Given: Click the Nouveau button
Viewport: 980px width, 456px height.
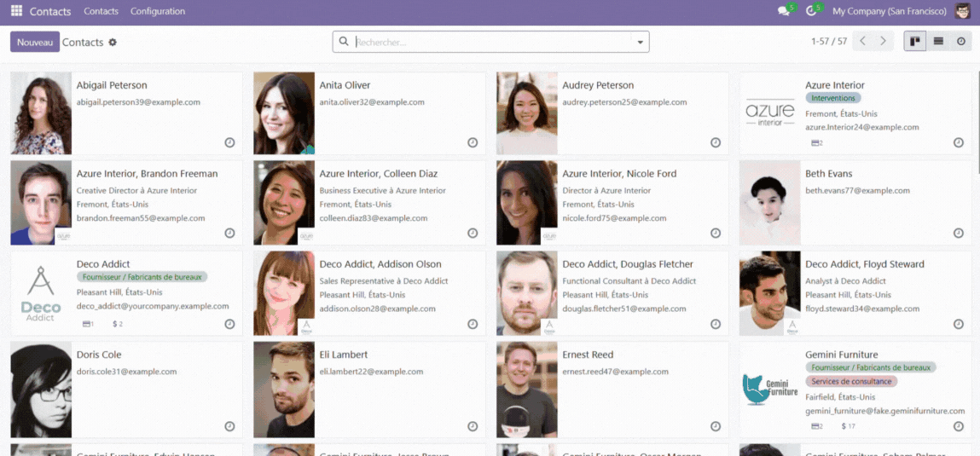Looking at the screenshot, I should [35, 42].
